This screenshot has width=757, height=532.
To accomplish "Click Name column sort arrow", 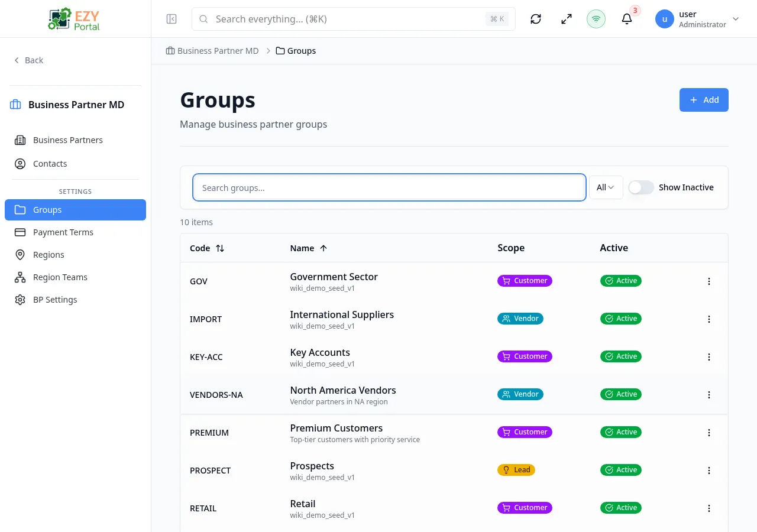I will 323,248.
